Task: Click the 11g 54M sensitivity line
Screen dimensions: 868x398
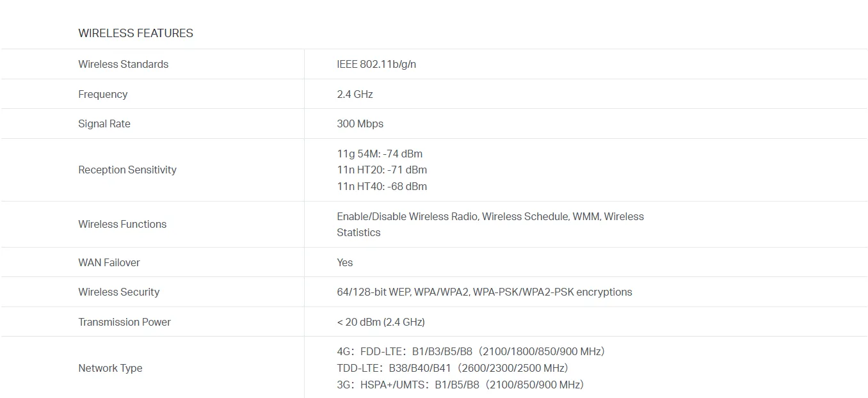Action: pyautogui.click(x=380, y=154)
